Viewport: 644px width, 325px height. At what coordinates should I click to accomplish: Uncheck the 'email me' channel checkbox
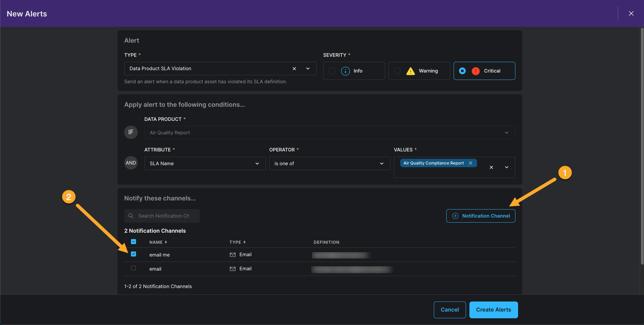click(x=133, y=254)
